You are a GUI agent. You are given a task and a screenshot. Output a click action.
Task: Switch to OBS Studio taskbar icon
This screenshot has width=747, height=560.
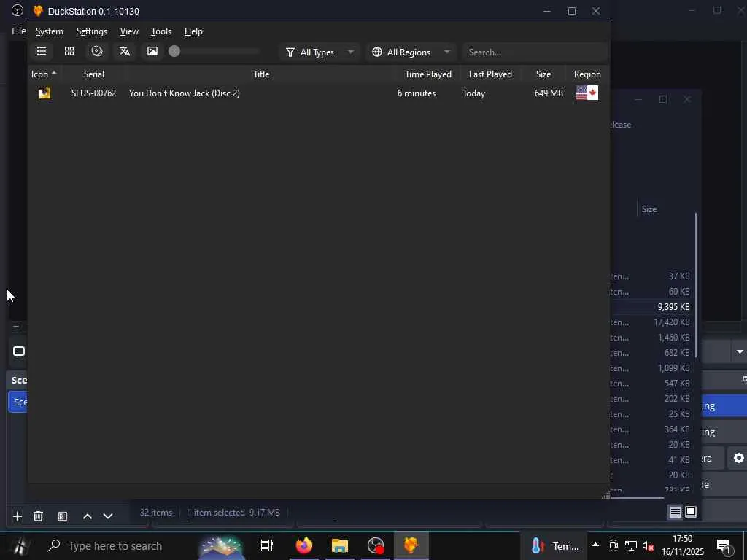click(x=376, y=545)
